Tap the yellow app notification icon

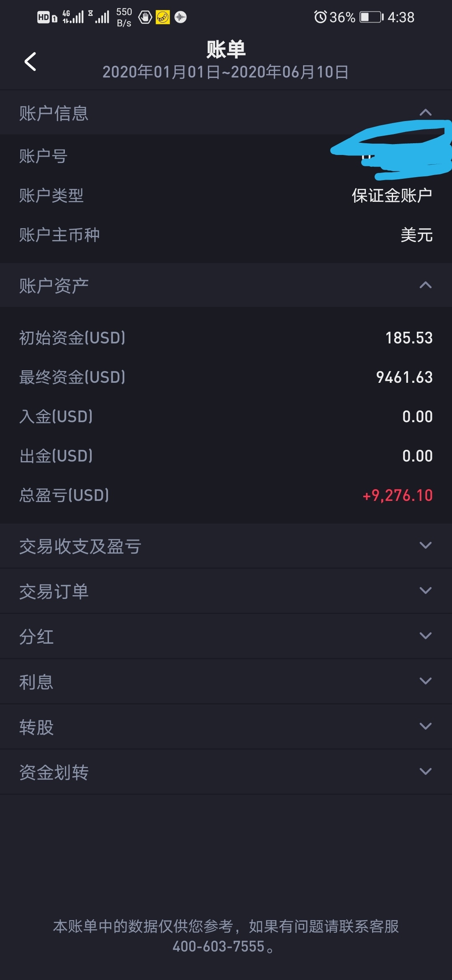coord(163,17)
